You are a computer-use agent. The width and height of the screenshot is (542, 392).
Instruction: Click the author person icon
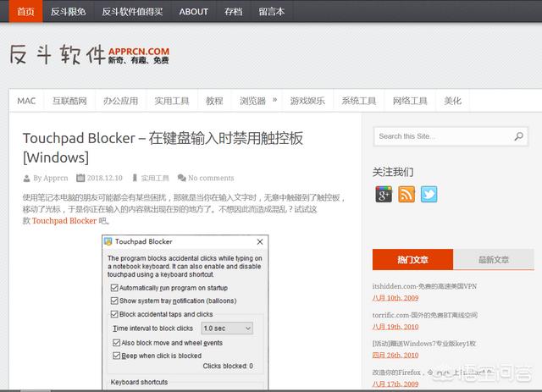tap(27, 178)
